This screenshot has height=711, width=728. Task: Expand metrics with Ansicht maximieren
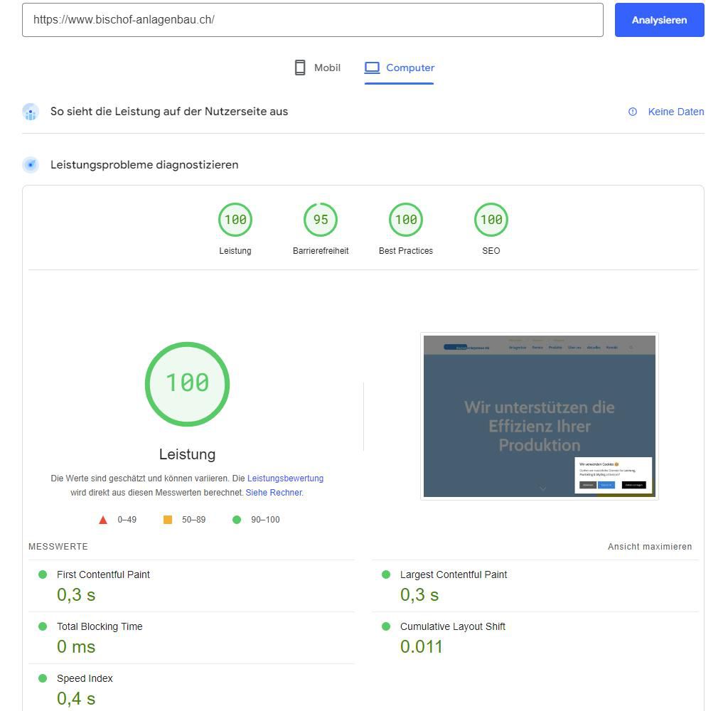(x=649, y=547)
